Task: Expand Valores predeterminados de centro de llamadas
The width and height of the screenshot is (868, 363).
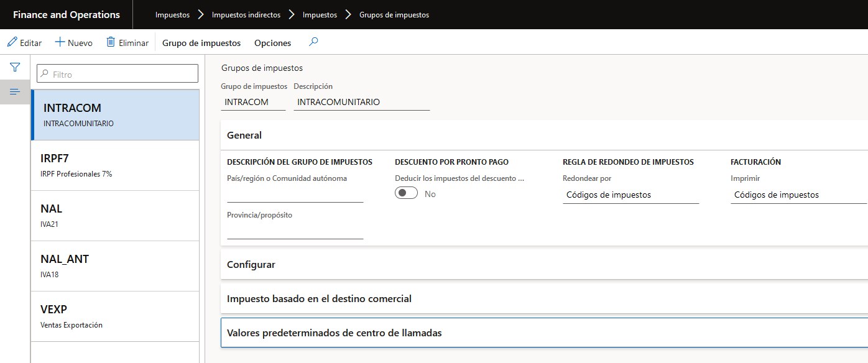Action: (335, 333)
